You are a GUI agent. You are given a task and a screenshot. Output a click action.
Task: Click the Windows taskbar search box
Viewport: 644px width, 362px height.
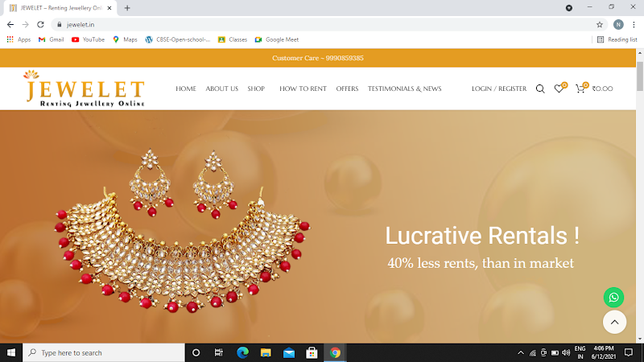point(103,352)
